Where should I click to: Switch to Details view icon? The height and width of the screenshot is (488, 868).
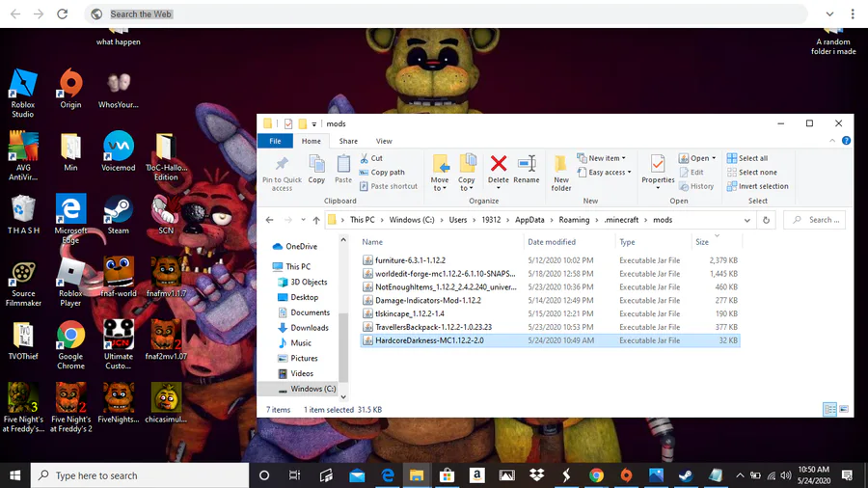point(829,410)
